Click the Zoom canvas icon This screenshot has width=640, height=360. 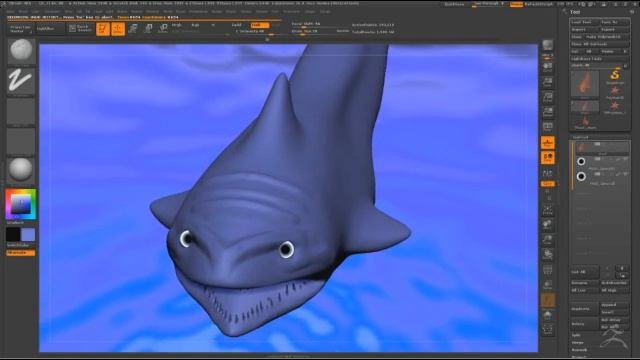tap(547, 82)
